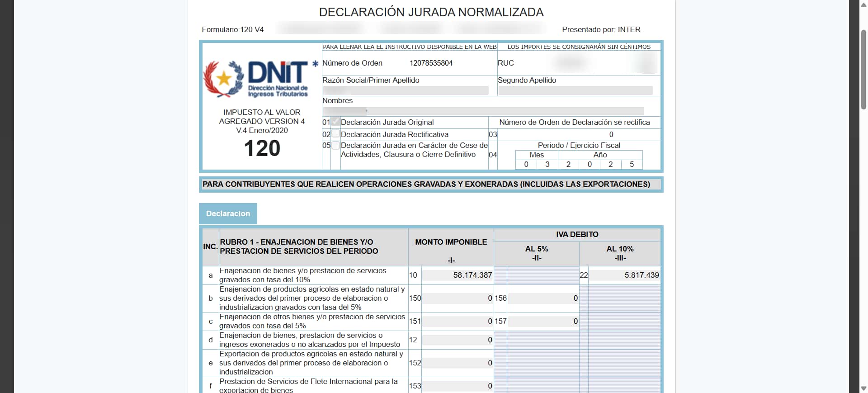Click the Segundo Apellido field
The image size is (868, 393).
tap(576, 90)
